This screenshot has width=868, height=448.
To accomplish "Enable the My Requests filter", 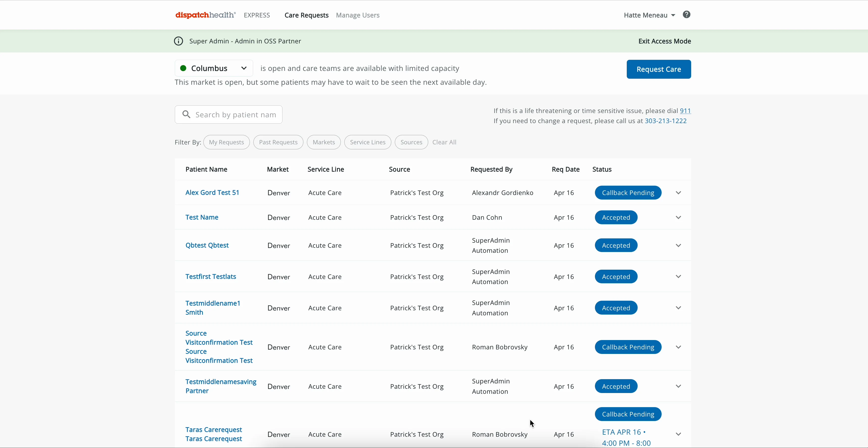I will [226, 142].
